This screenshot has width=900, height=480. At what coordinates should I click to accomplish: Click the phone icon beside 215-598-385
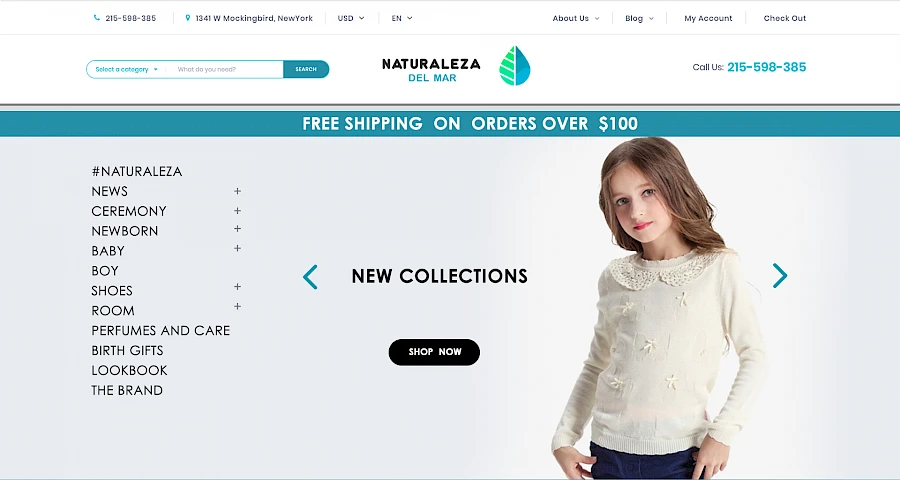(96, 18)
